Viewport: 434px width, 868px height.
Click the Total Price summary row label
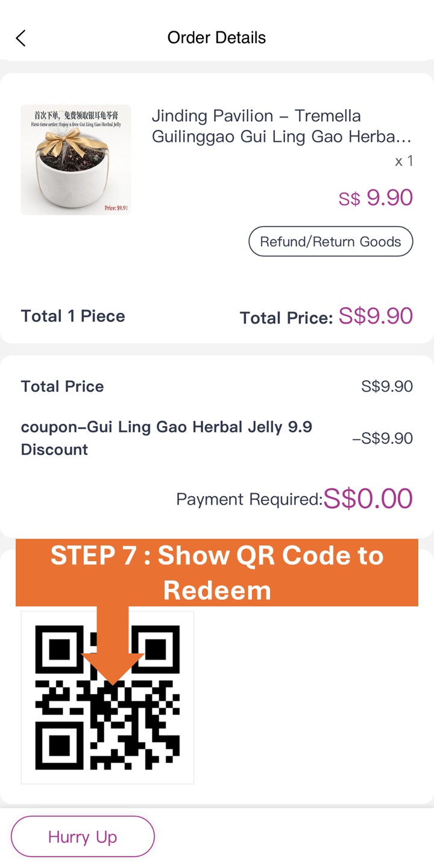[x=62, y=386]
